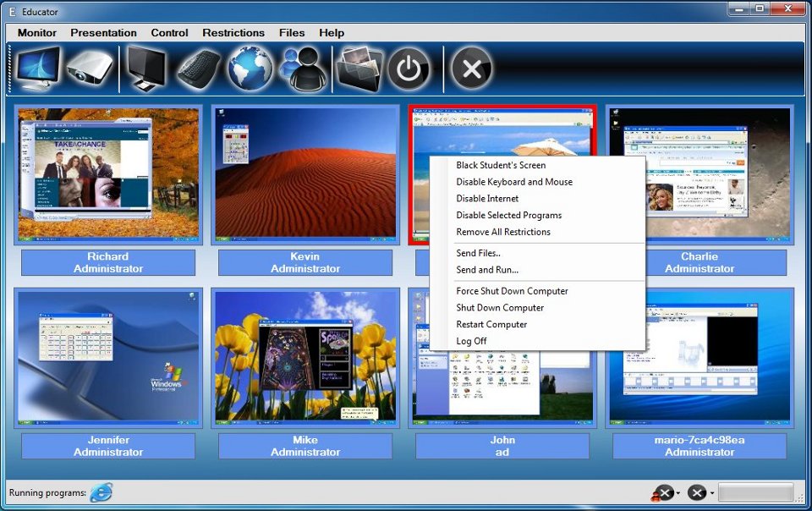Choose Disable Internet from the context menu
Image resolution: width=812 pixels, height=511 pixels.
pos(487,199)
